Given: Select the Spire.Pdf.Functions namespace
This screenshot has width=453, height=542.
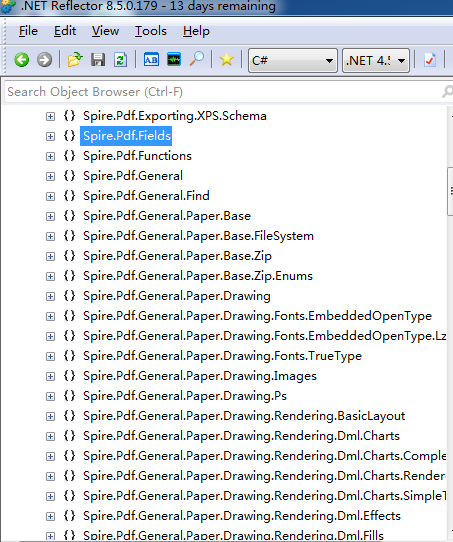Looking at the screenshot, I should (x=137, y=156).
